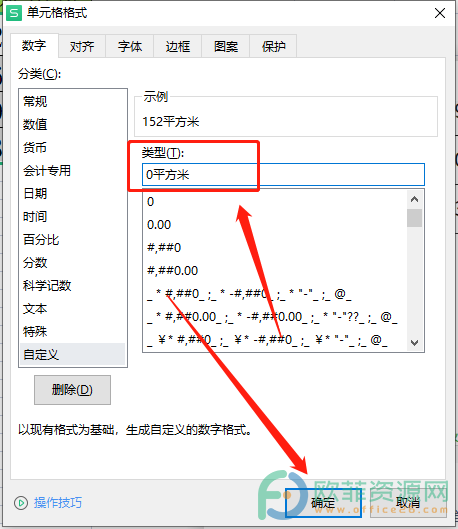
Task: Click the 类型 input field containing 0平方米
Action: [283, 174]
